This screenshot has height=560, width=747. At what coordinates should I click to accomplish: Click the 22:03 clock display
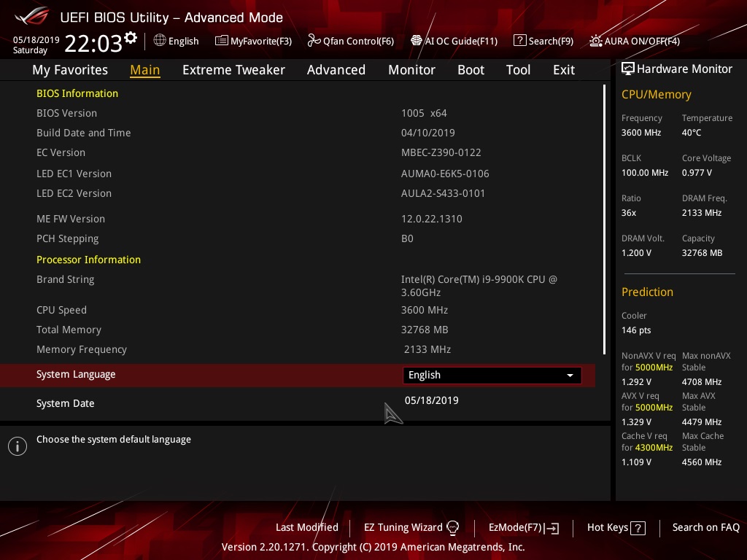93,43
